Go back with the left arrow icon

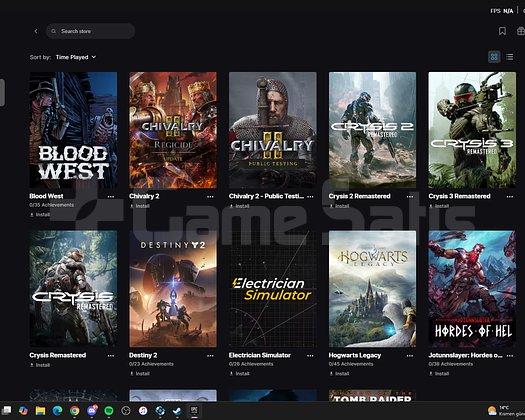pyautogui.click(x=36, y=31)
